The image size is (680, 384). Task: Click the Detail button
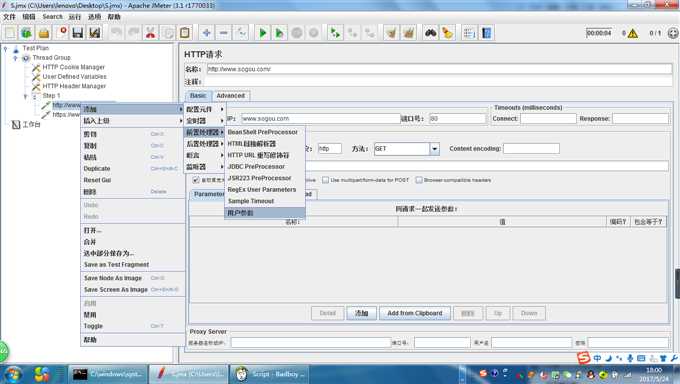pyautogui.click(x=327, y=313)
